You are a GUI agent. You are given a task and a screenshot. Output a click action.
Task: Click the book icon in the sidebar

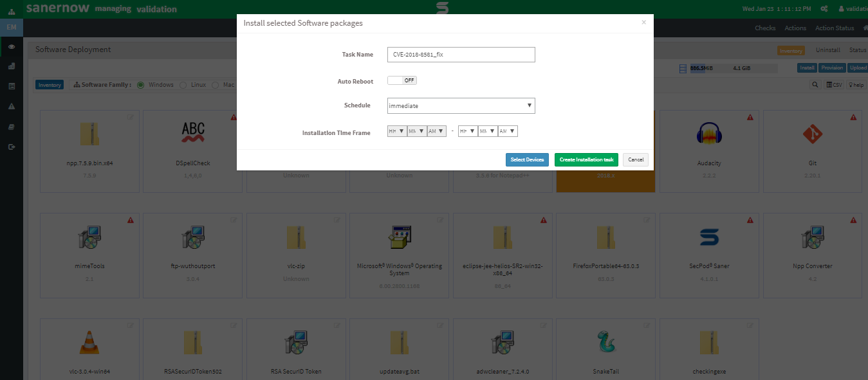pyautogui.click(x=12, y=127)
